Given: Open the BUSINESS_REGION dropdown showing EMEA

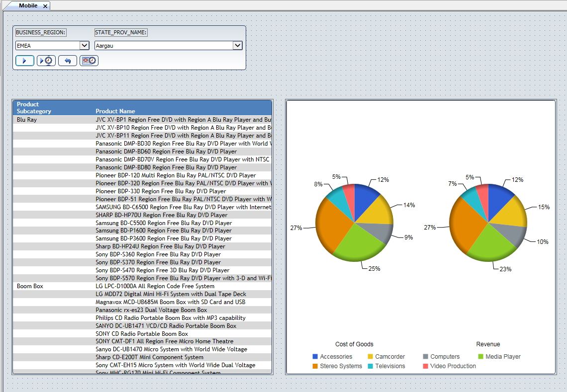Looking at the screenshot, I should pos(84,46).
